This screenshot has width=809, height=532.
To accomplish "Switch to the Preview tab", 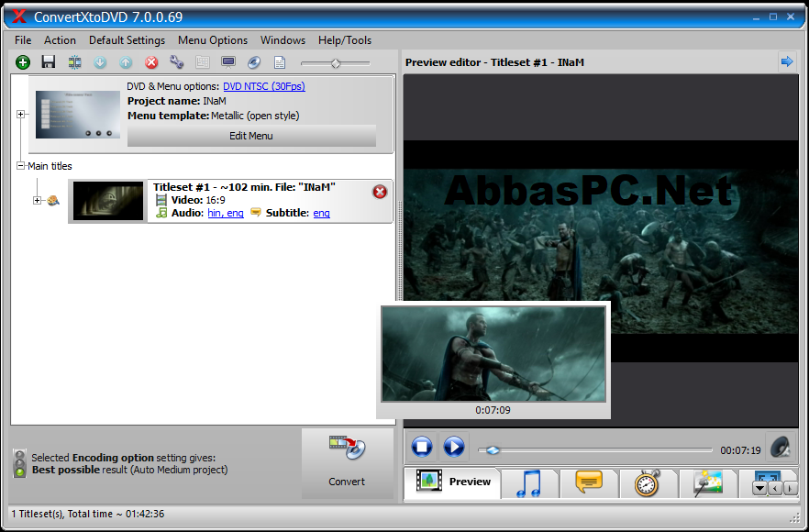I will click(452, 482).
